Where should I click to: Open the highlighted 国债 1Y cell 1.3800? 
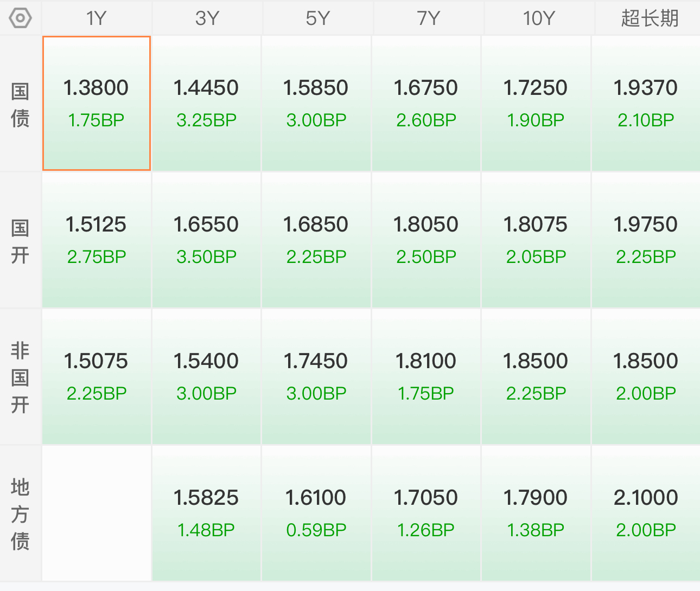click(97, 104)
